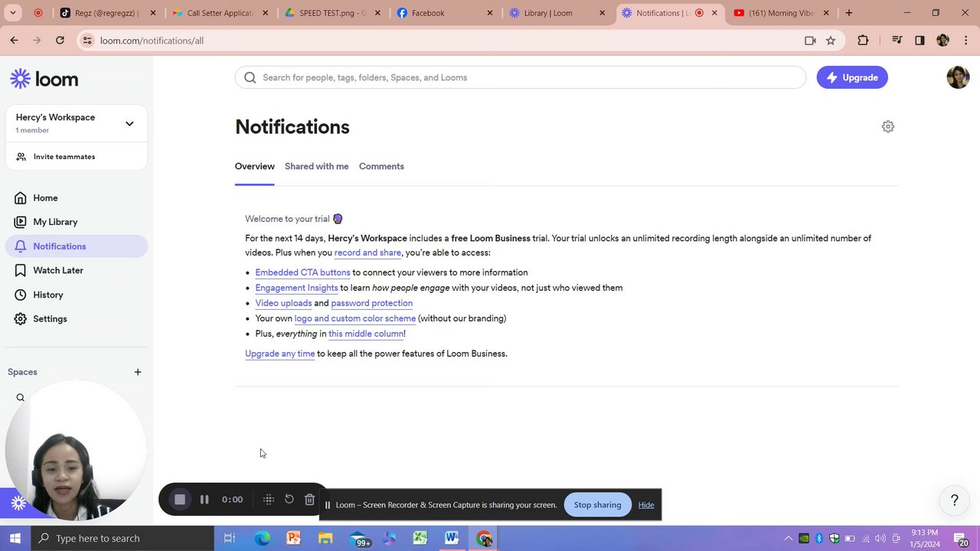Click the address bar URL
The width and height of the screenshot is (980, 551).
tap(152, 41)
